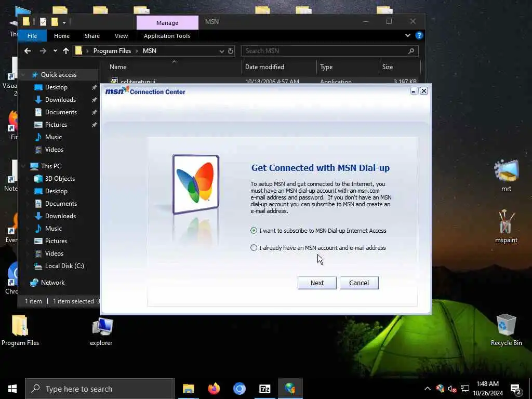532x399 pixels.
Task: Open 7-Zip from the taskbar
Action: 264,389
